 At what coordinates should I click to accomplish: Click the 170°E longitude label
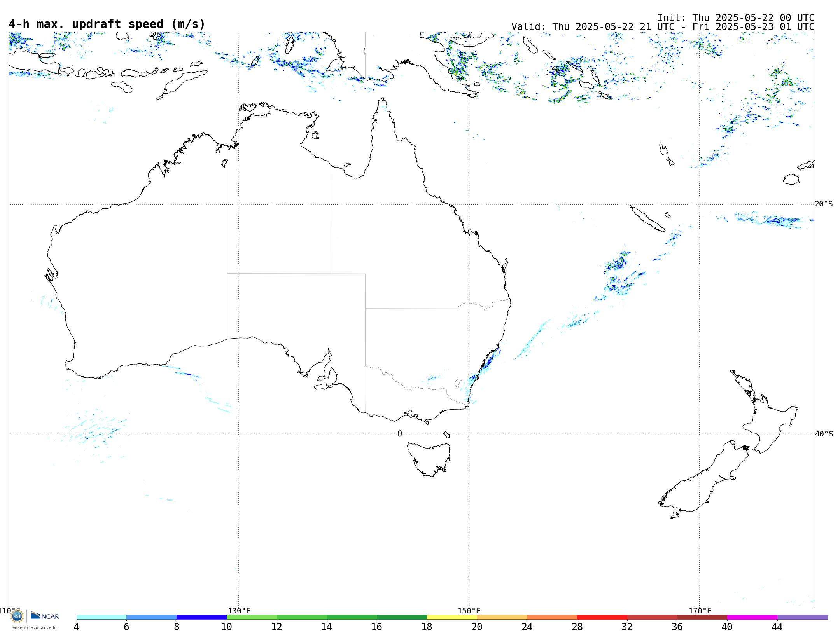pos(700,611)
